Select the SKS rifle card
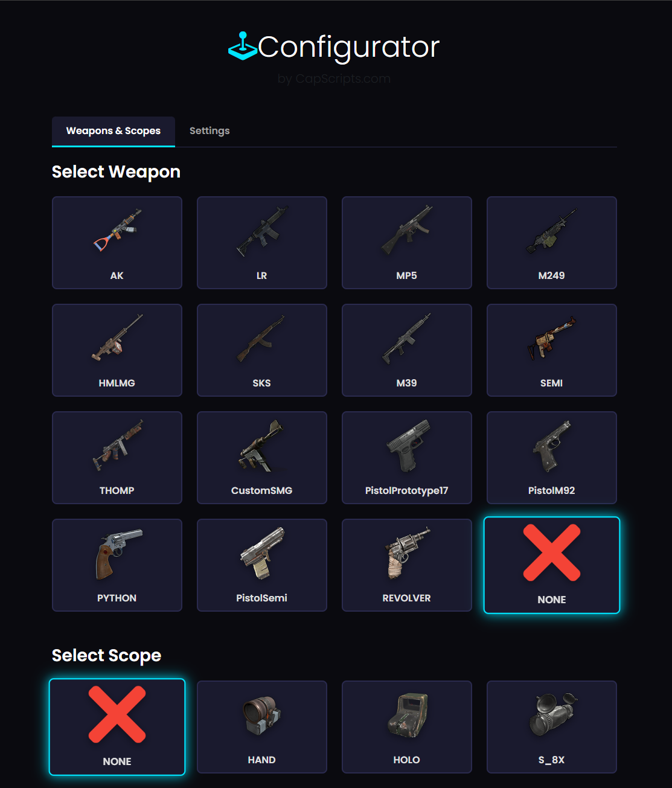Viewport: 672px width, 788px height. pos(262,350)
